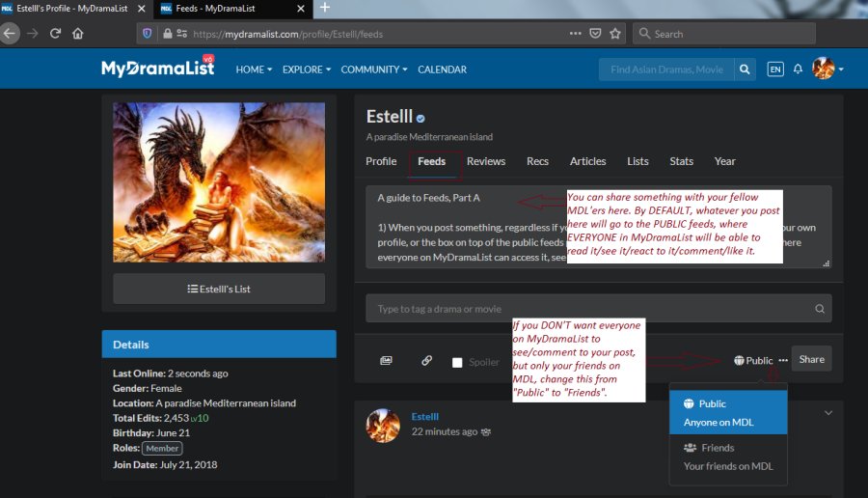Open the Year tab

coord(724,161)
